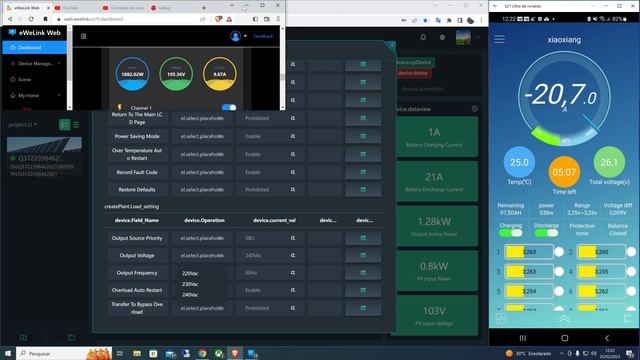Open Output Voltage operation dropdown
Viewport: 640px width, 360px height.
[202, 256]
